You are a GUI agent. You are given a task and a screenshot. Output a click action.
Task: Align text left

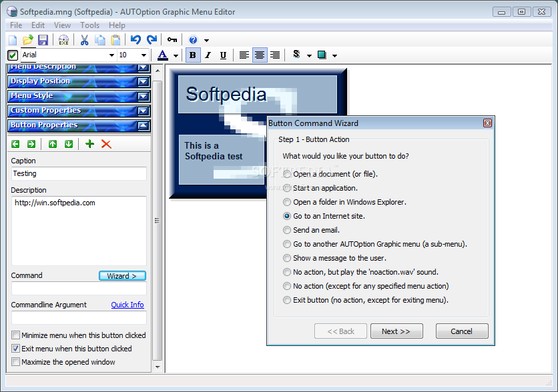tap(244, 55)
